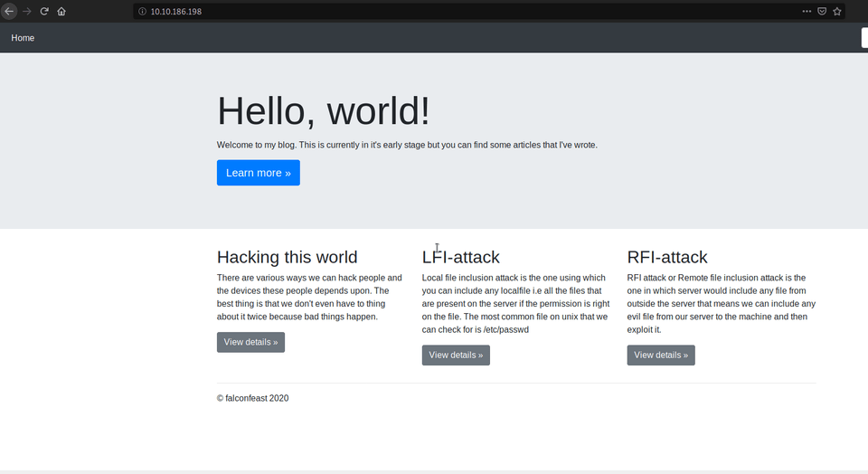Select the RFI-attack heading
The height and width of the screenshot is (474, 868).
click(666, 257)
